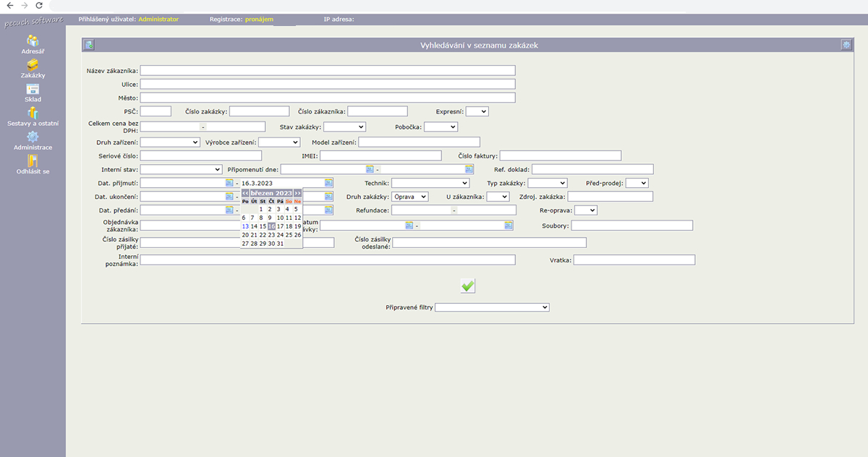The width and height of the screenshot is (868, 457).
Task: Open the Dat. ukončení end date calendar icon
Action: 329,197
